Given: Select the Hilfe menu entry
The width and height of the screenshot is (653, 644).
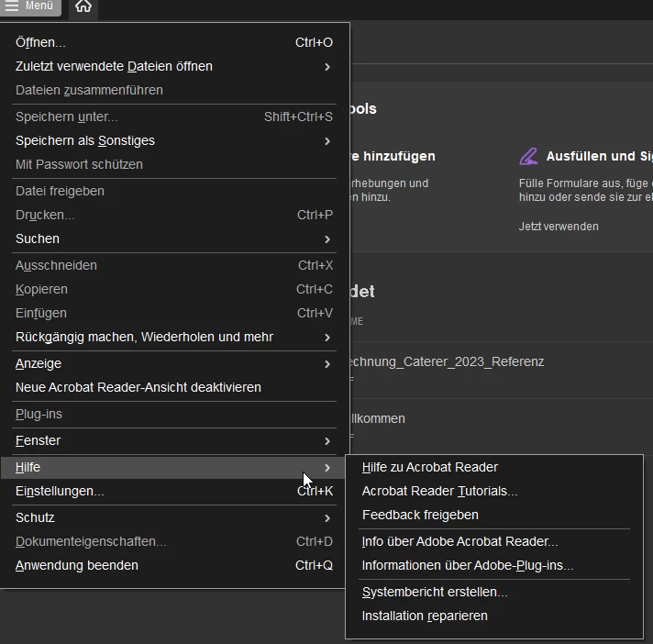Looking at the screenshot, I should [x=174, y=467].
